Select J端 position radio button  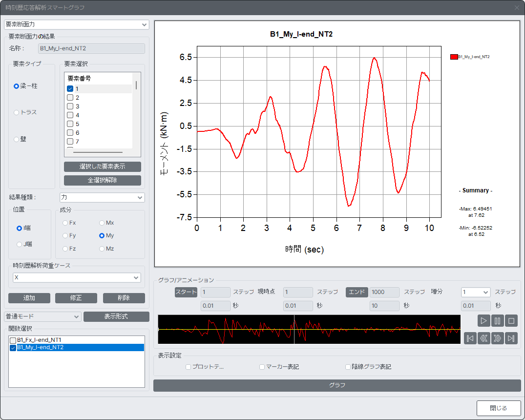19,244
